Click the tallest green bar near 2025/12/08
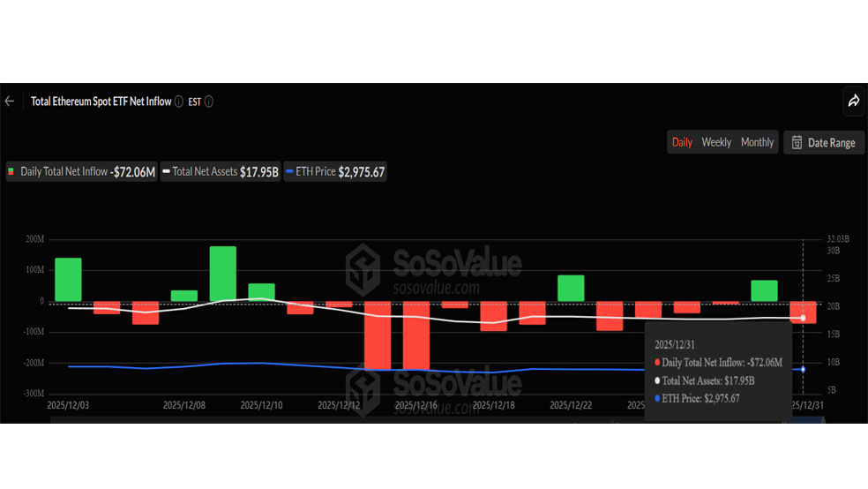 coord(222,274)
